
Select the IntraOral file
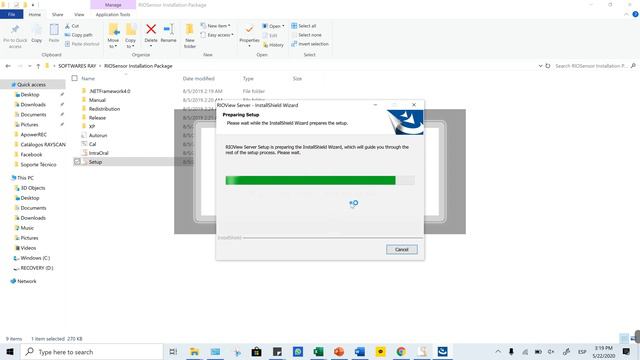click(x=98, y=153)
